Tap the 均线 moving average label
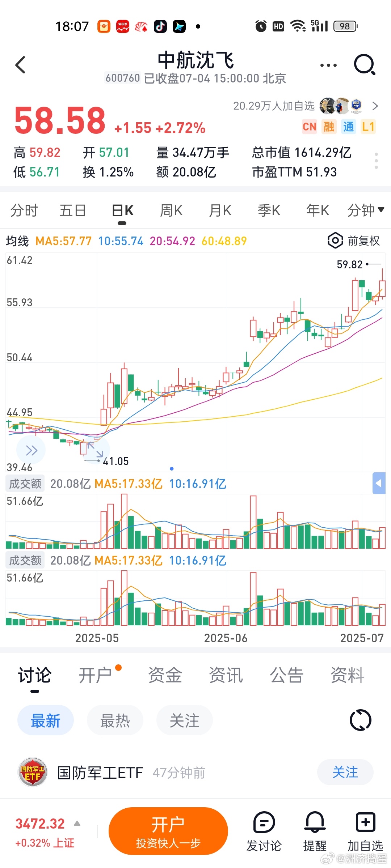Image resolution: width=391 pixels, height=868 pixels. 17,241
